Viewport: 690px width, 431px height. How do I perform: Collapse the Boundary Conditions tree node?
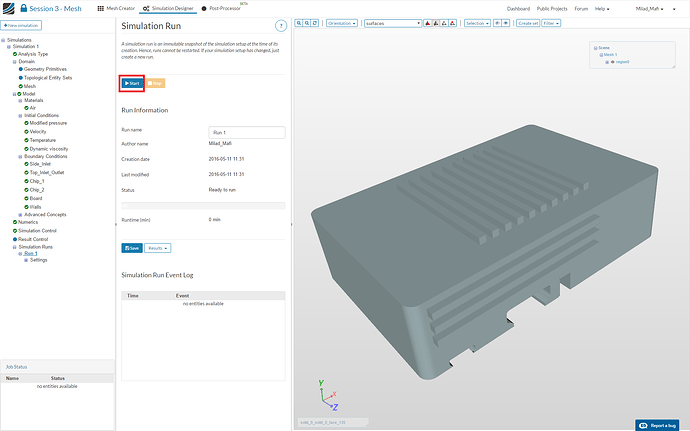tap(19, 156)
